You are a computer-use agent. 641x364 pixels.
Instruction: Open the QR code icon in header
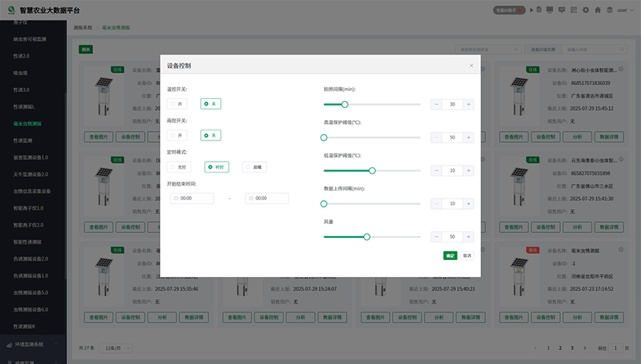(x=574, y=10)
